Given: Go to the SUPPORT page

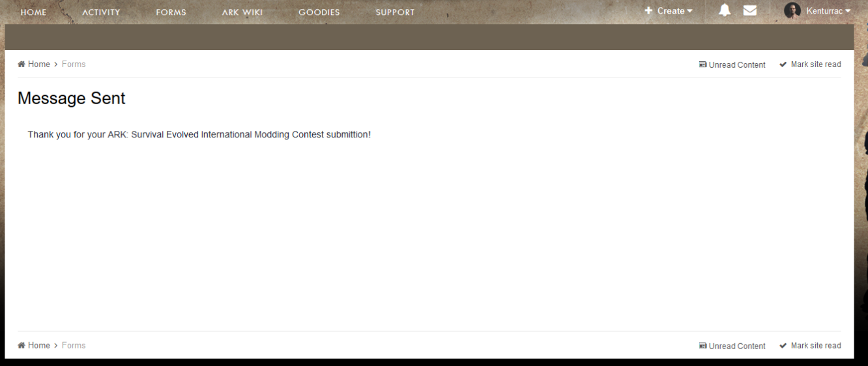Looking at the screenshot, I should click(395, 12).
